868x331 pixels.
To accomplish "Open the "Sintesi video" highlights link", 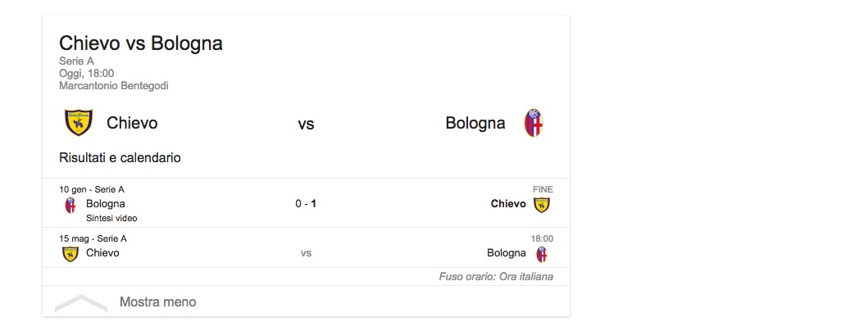I will tap(111, 219).
